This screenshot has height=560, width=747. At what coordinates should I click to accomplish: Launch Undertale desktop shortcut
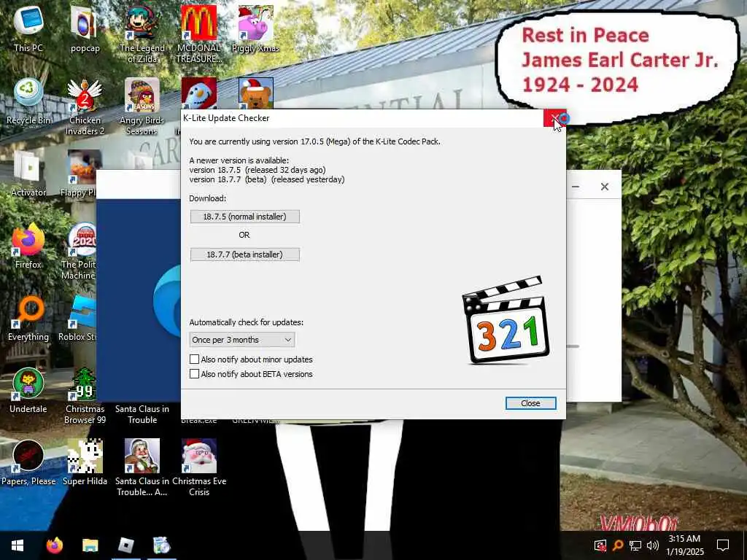pos(28,391)
